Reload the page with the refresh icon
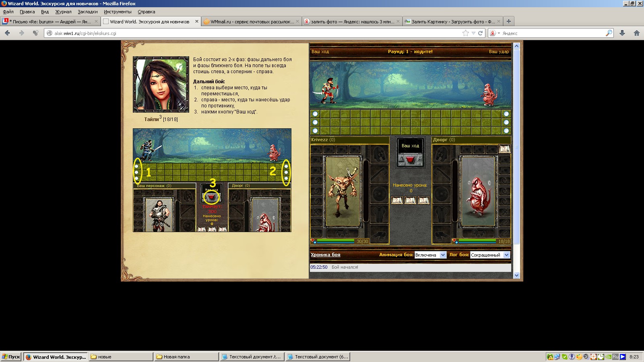Screen dimensions: 644x362 (480, 33)
